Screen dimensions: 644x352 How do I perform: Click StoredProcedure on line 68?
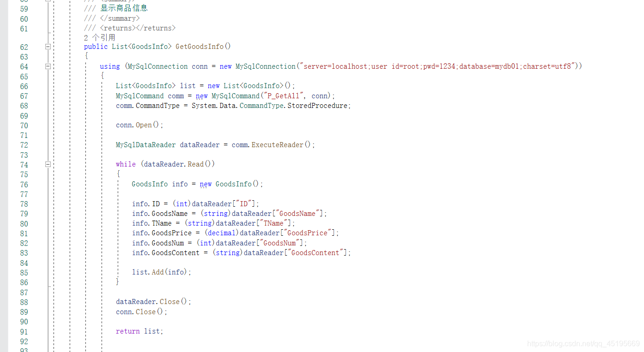317,106
